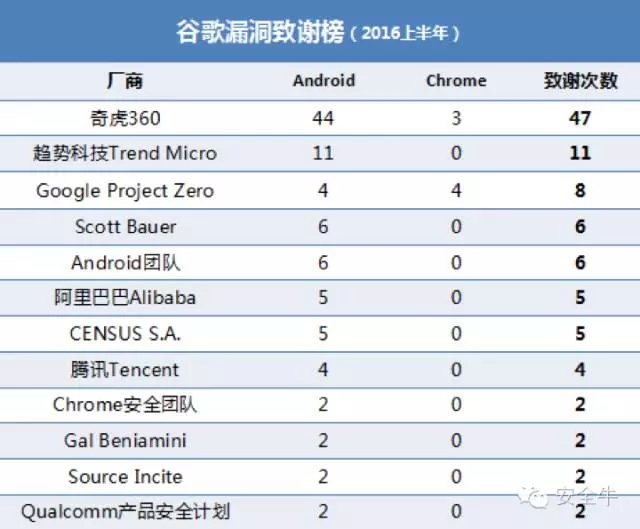Click the total 47 for 奇虎360

coord(580,118)
